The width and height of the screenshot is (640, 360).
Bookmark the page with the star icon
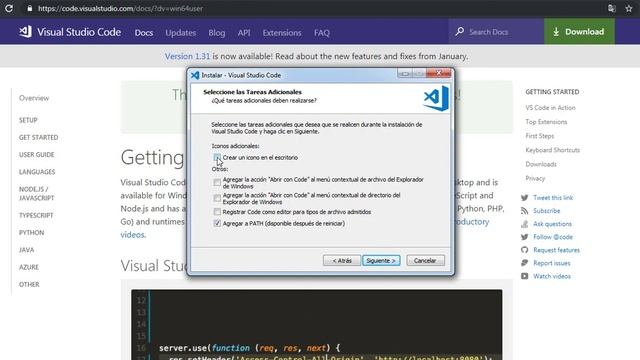point(629,8)
